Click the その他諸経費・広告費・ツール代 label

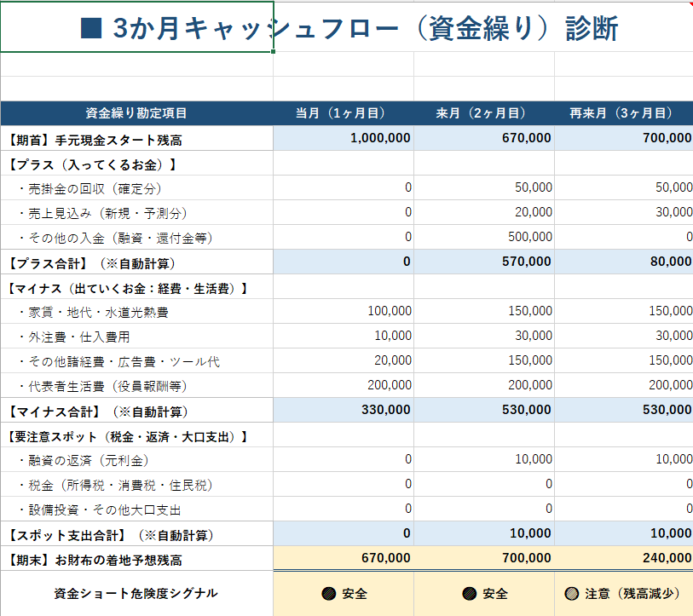tap(118, 362)
